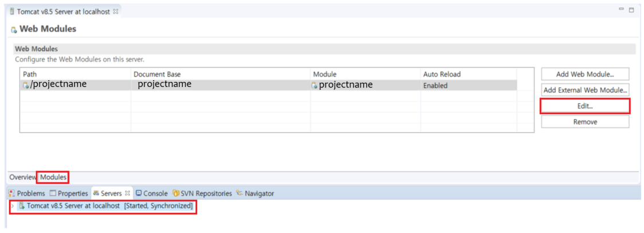Expand the Tomcat v8.5 Server tree node
Image resolution: width=644 pixels, height=233 pixels.
(13, 206)
